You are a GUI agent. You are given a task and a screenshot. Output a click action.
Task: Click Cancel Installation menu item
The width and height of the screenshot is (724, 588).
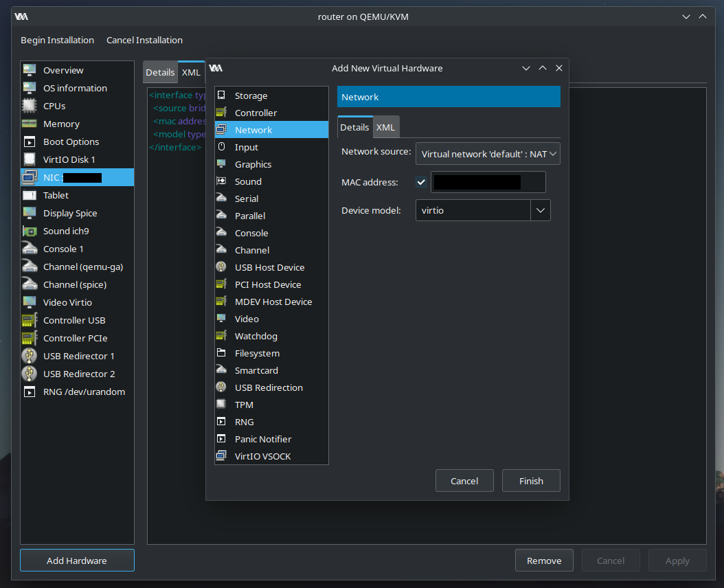(x=144, y=41)
